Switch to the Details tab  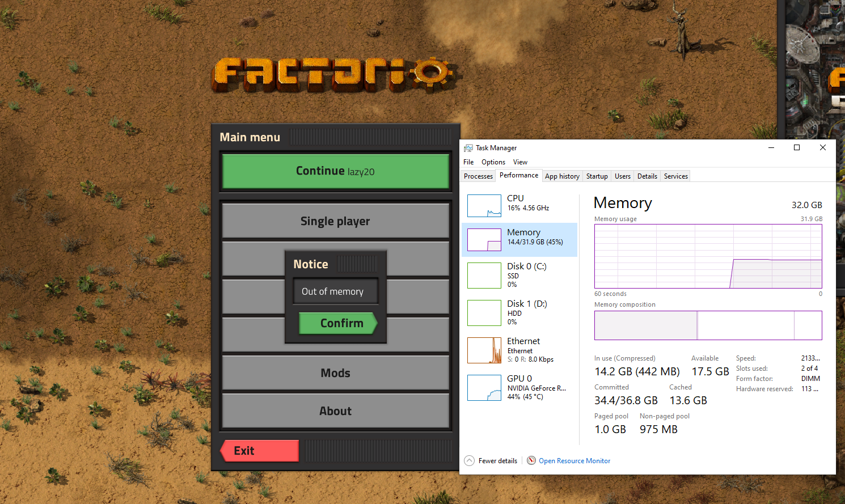pos(647,176)
